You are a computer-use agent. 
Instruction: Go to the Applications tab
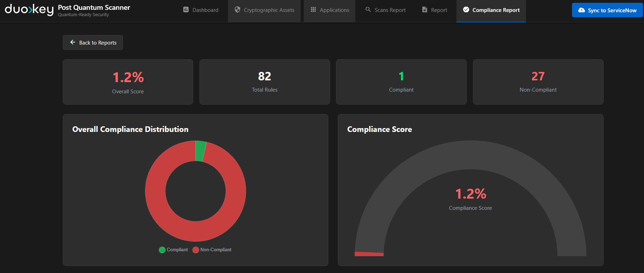pos(330,10)
